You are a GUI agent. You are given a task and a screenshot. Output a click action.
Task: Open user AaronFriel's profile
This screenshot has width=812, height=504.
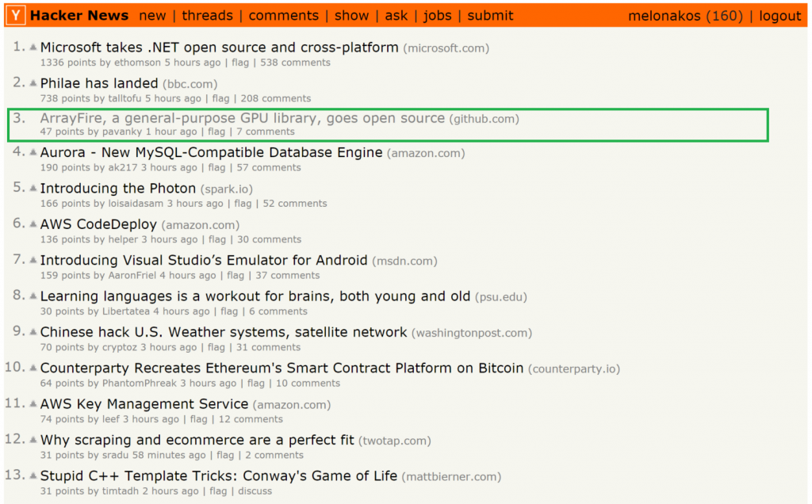[132, 275]
